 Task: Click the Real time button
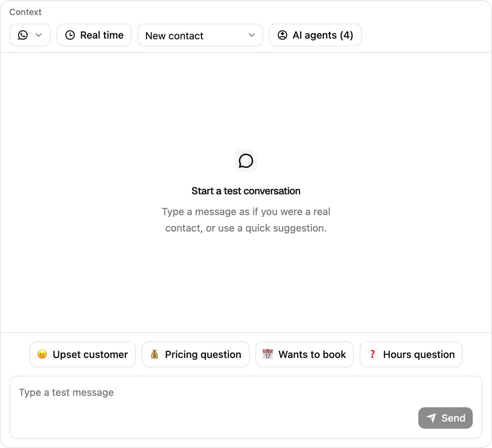94,35
